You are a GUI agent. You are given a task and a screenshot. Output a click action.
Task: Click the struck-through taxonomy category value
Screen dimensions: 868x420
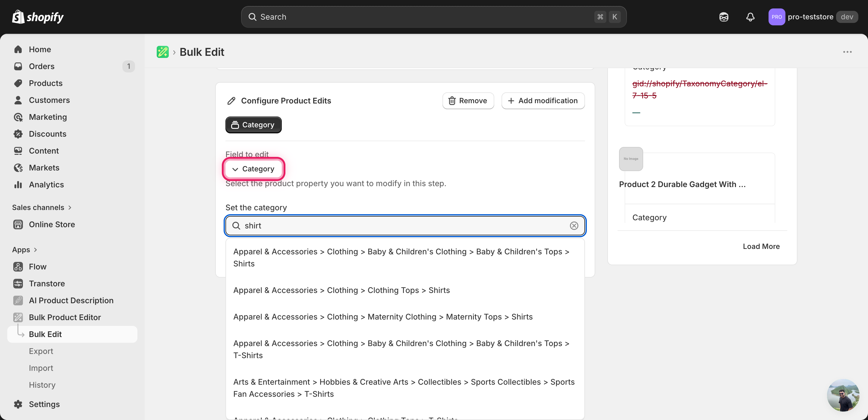699,89
